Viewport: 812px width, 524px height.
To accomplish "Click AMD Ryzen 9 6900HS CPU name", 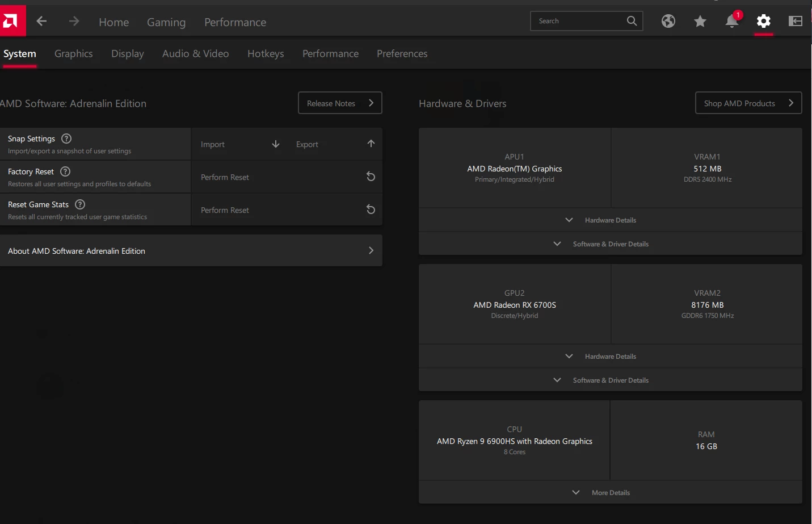I will coord(515,441).
